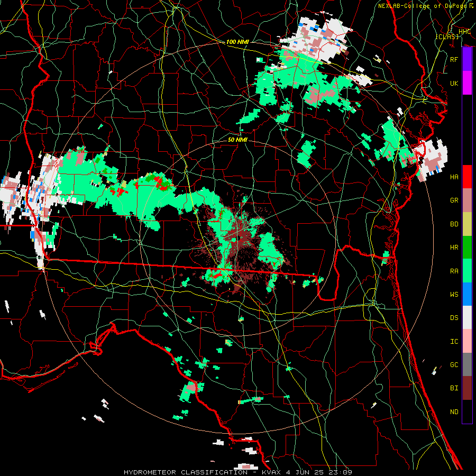
Task: Click the 'KVAX' radar site identifier
Action: [271, 472]
